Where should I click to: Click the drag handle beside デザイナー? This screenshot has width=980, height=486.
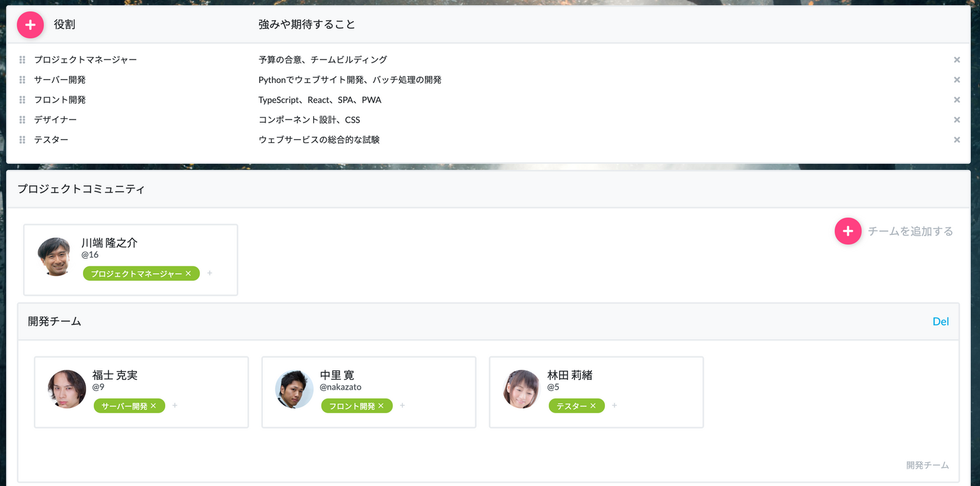[22, 120]
